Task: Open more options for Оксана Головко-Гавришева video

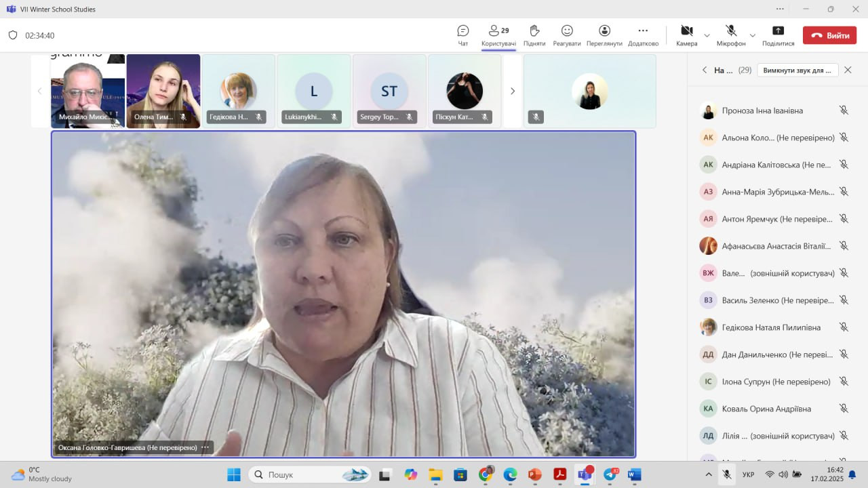Action: click(x=205, y=447)
